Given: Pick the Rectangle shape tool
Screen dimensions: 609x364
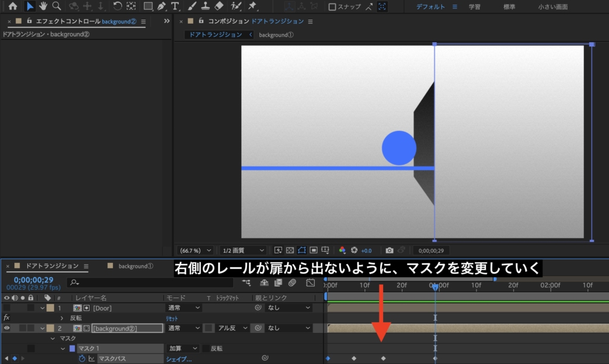Looking at the screenshot, I should (x=148, y=7).
